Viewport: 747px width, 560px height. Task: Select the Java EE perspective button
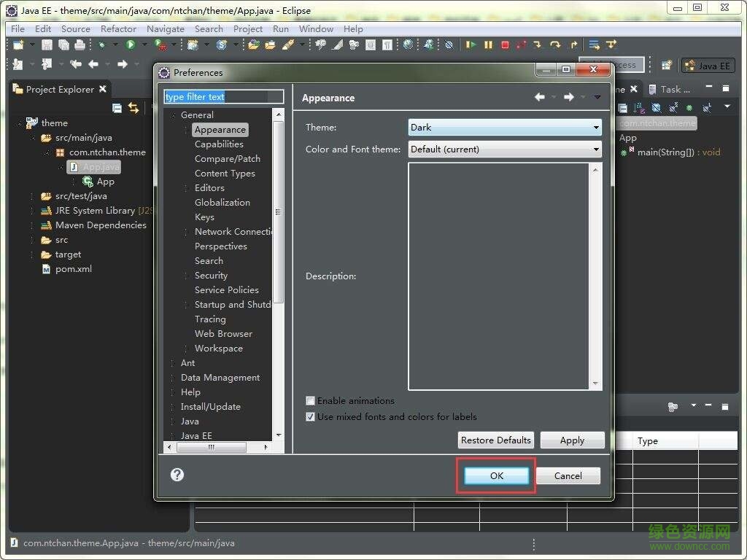click(707, 66)
